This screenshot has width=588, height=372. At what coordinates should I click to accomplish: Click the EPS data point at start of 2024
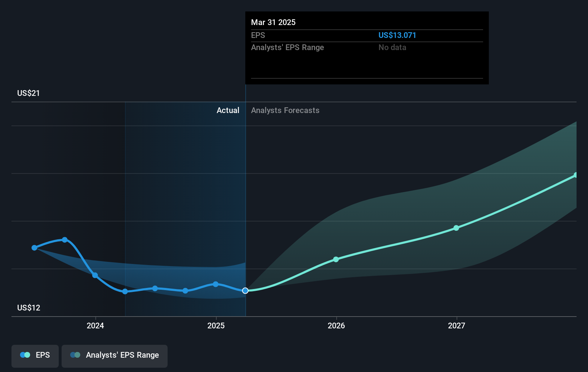tap(95, 275)
